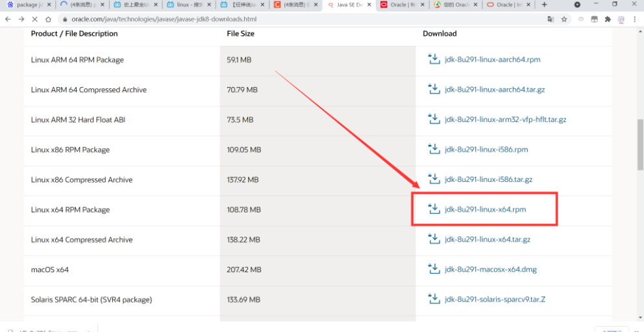Open the jdk-8u291-linux-i586.tar.gz link
Viewport: 644px width, 332px height.
pos(488,179)
